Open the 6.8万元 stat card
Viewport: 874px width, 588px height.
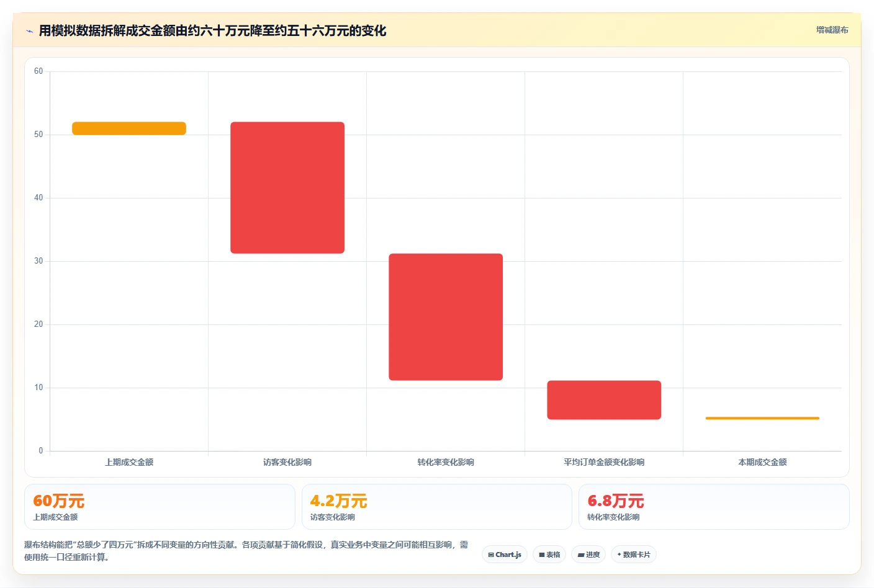[714, 507]
